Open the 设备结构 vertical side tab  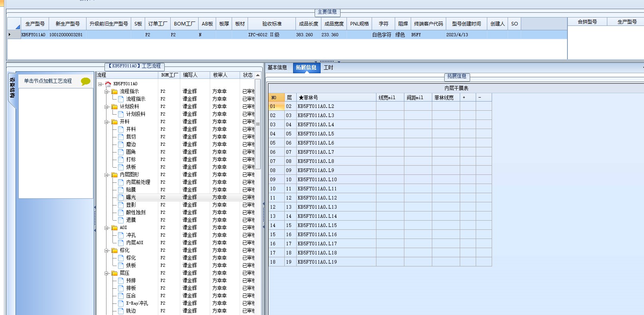click(12, 87)
